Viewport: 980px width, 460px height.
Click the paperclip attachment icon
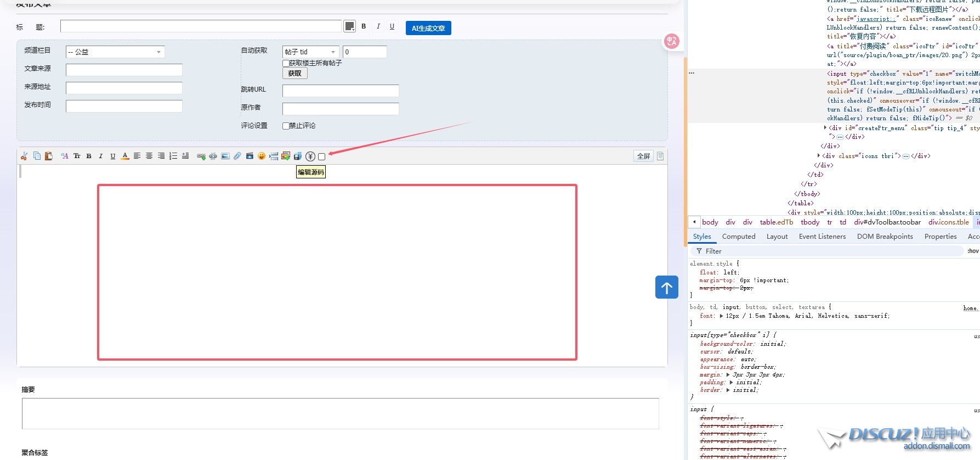(x=237, y=156)
